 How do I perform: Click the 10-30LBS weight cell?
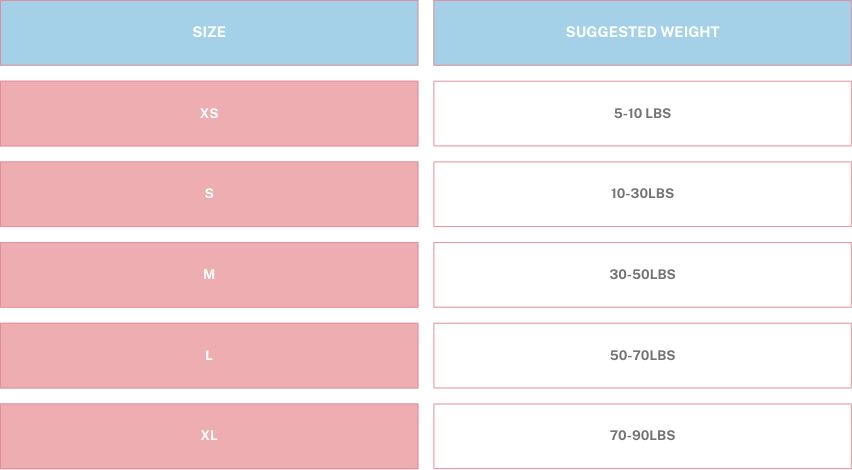pyautogui.click(x=642, y=194)
